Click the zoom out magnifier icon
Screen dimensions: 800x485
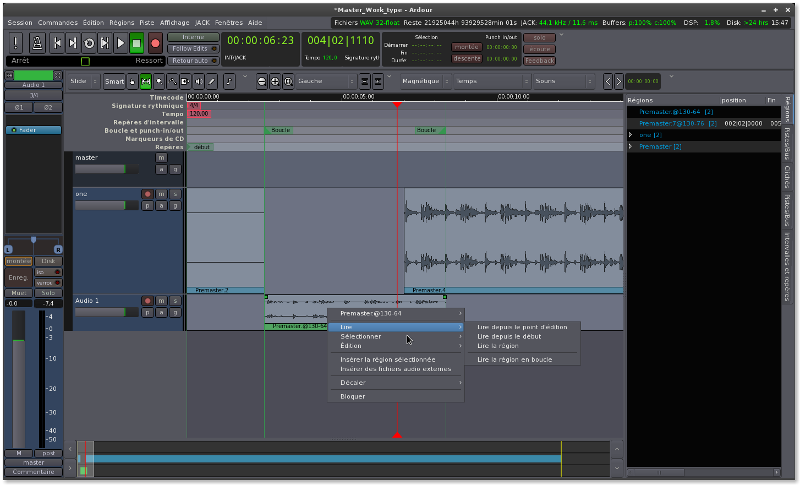[263, 81]
